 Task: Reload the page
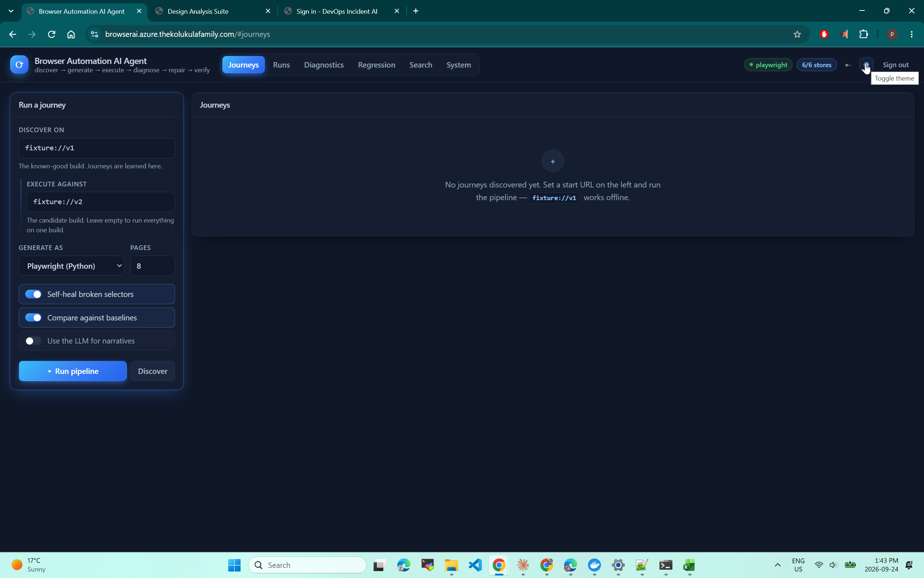[x=52, y=34]
